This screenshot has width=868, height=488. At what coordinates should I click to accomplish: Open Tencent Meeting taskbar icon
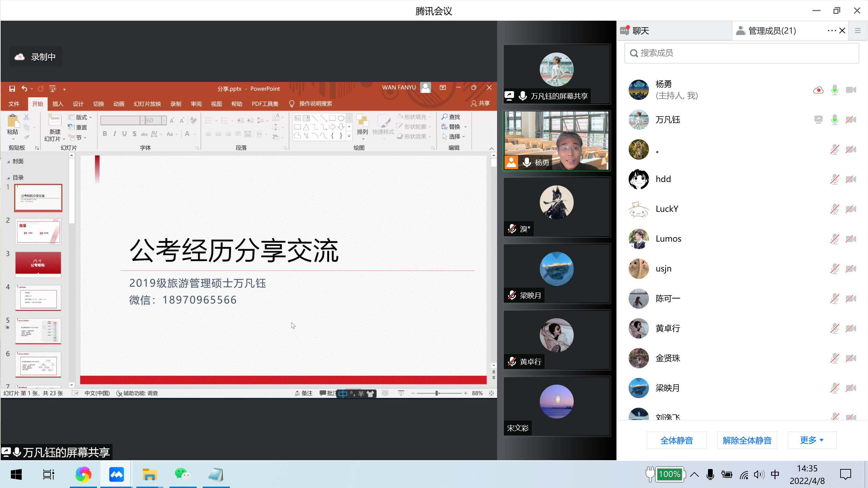tap(116, 474)
